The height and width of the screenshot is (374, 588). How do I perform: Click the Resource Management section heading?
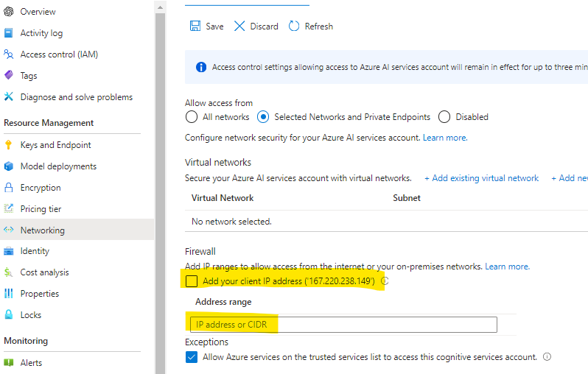tap(49, 123)
